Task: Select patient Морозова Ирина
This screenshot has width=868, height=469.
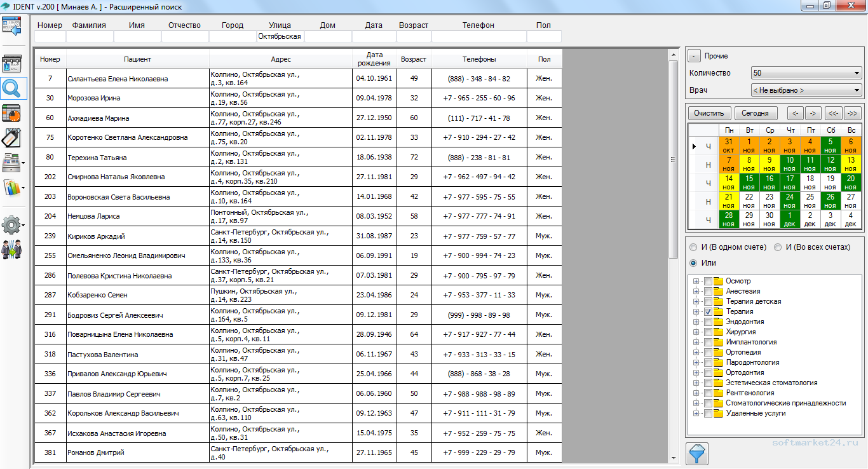Action: 93,99
